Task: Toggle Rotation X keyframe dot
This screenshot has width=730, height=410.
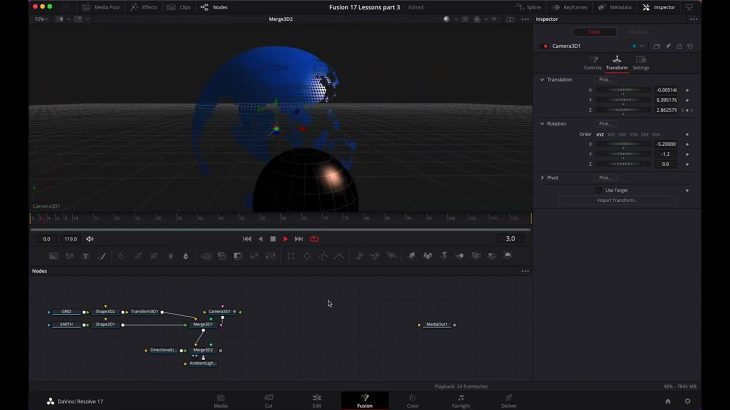Action: coord(687,144)
